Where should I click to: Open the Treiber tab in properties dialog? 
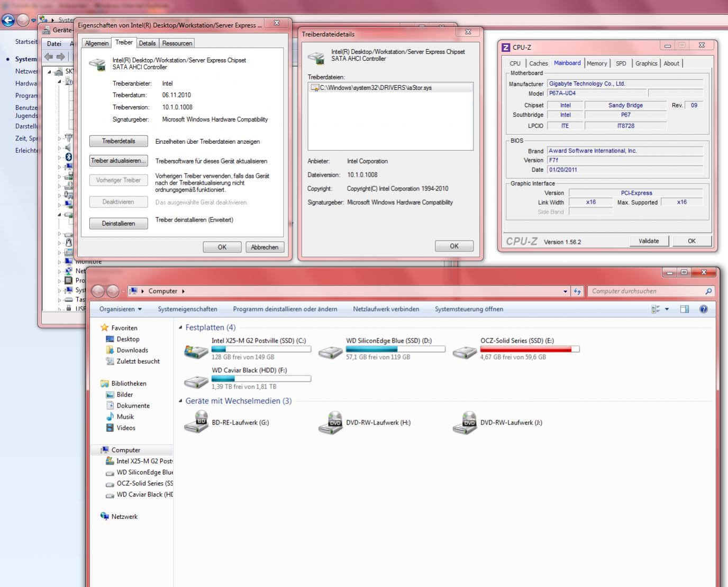(x=124, y=42)
